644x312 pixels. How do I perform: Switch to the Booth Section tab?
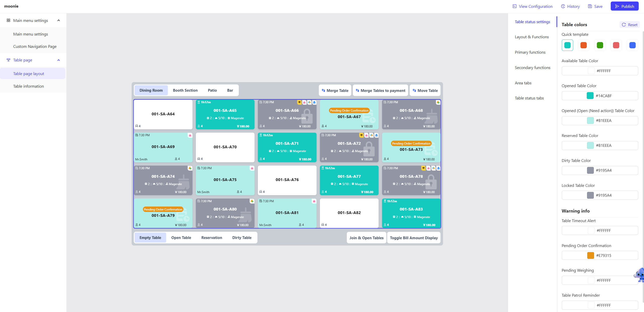(185, 90)
